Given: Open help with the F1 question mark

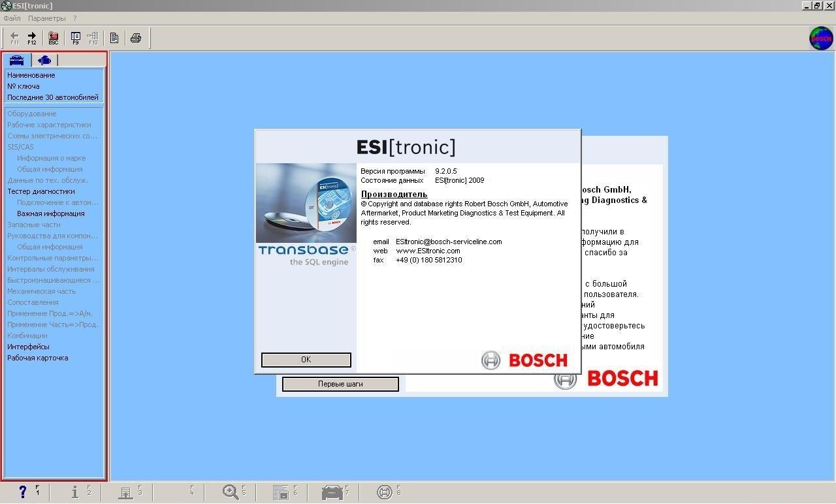Looking at the screenshot, I should [x=23, y=492].
